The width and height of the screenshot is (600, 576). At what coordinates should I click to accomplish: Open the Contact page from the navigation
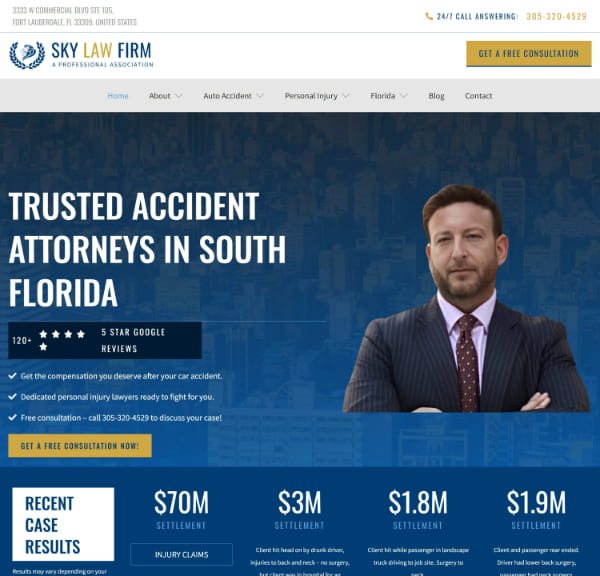pos(478,96)
